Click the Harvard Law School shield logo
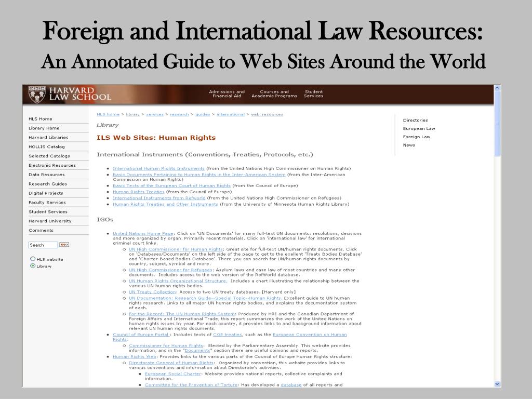532x399 pixels. [37, 95]
